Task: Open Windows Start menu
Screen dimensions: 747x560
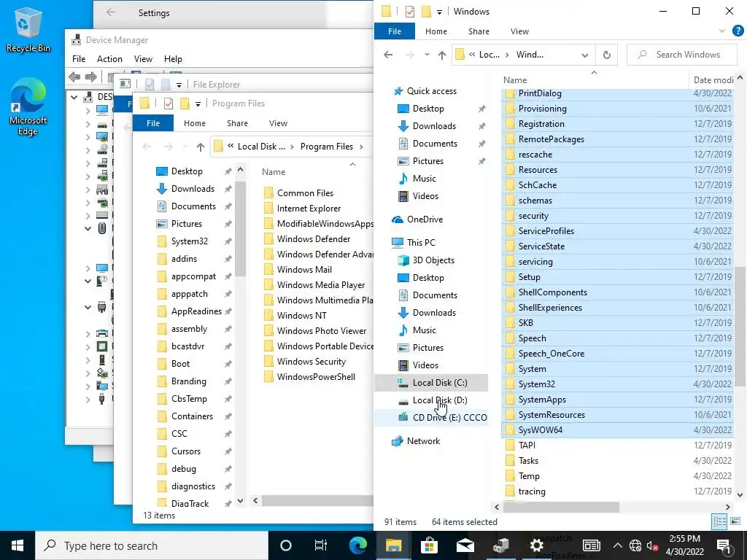Action: [x=18, y=545]
